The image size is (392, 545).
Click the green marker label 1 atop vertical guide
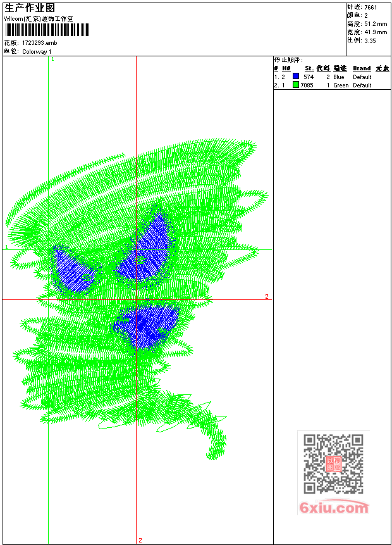[x=52, y=60]
